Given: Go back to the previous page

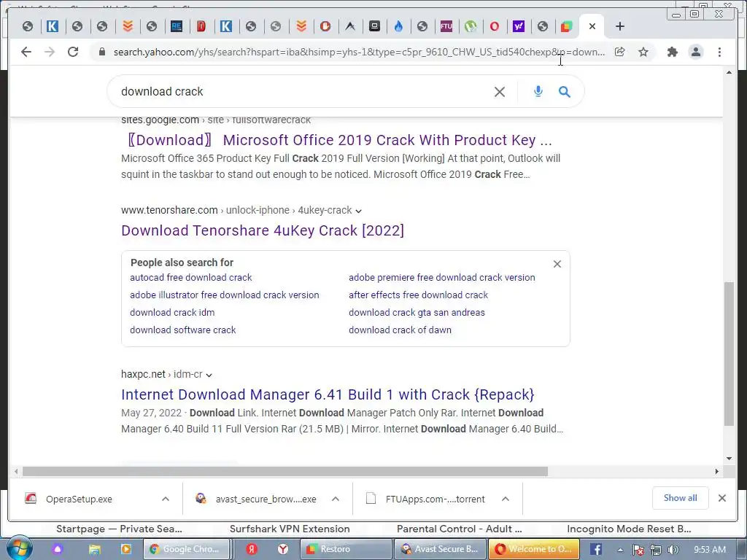Looking at the screenshot, I should (26, 52).
